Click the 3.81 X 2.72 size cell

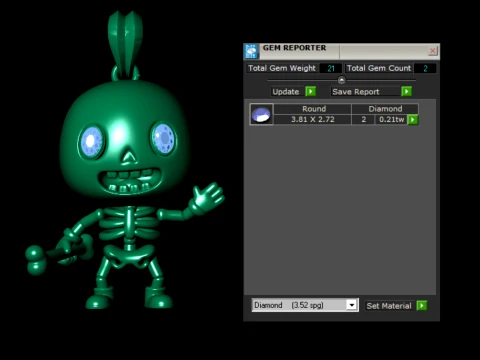point(313,119)
